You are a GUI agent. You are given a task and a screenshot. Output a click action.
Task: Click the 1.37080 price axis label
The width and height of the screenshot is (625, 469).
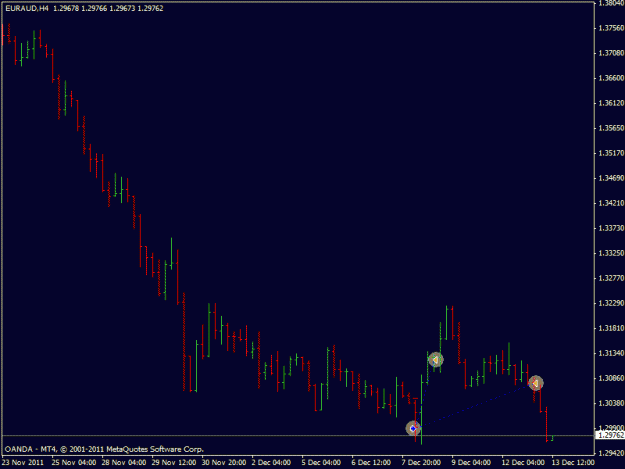pos(611,53)
